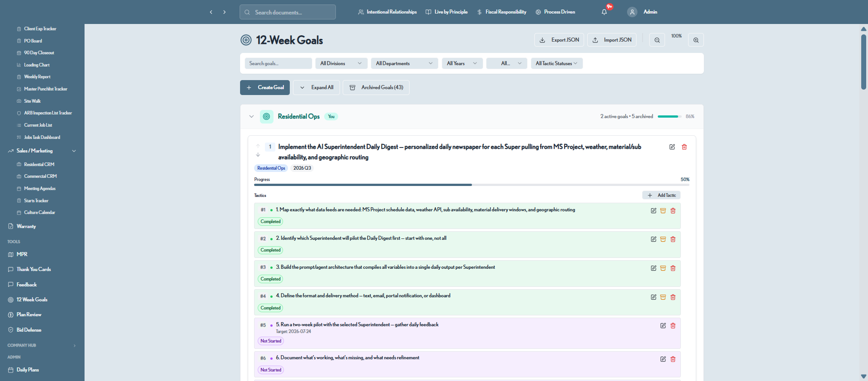Open Plan Review in the sidebar
The image size is (868, 381).
click(29, 315)
